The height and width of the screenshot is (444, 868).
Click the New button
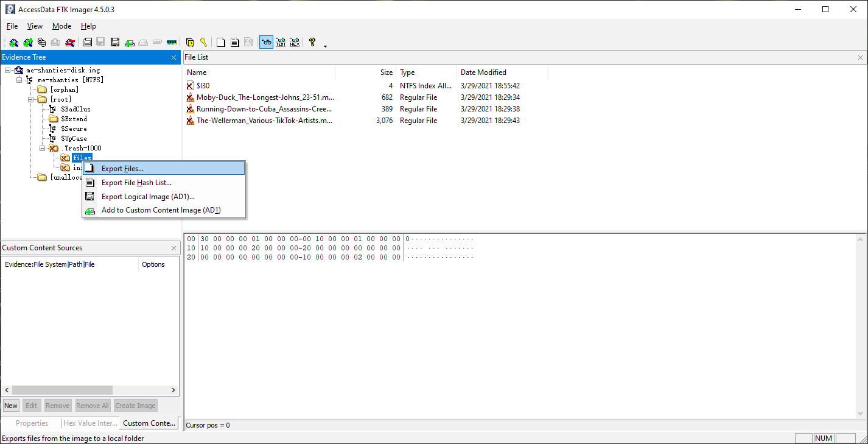(11, 406)
